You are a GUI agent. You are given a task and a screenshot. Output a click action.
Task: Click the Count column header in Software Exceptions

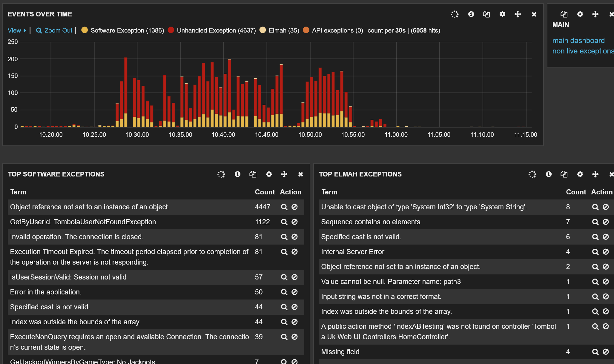(265, 192)
